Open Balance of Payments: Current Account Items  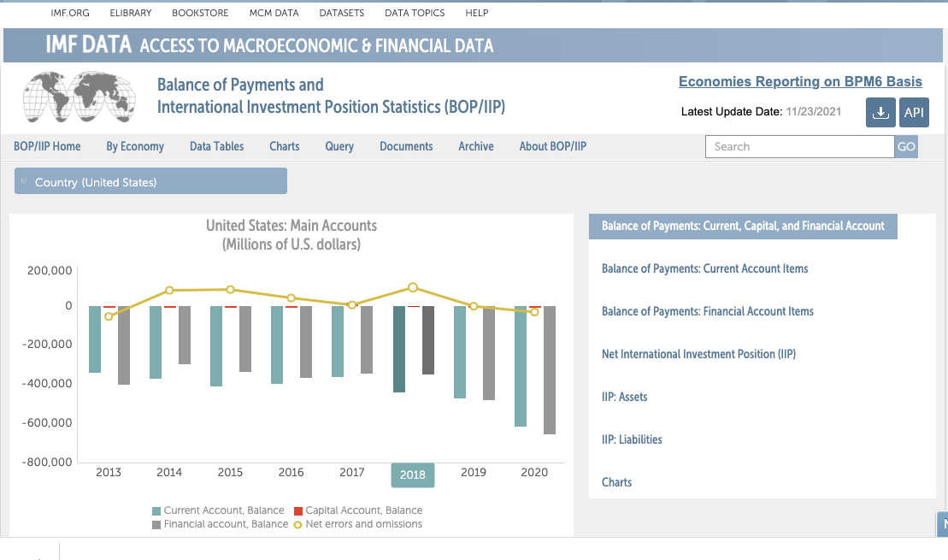[x=705, y=268]
